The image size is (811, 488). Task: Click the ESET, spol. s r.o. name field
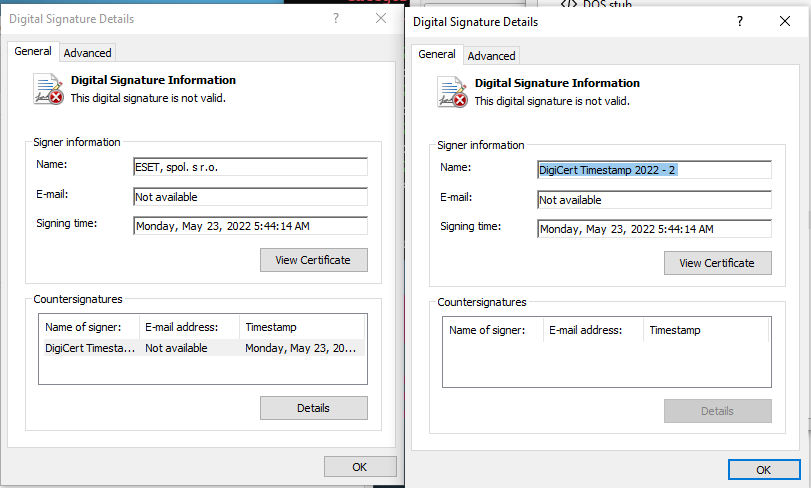coord(250,167)
